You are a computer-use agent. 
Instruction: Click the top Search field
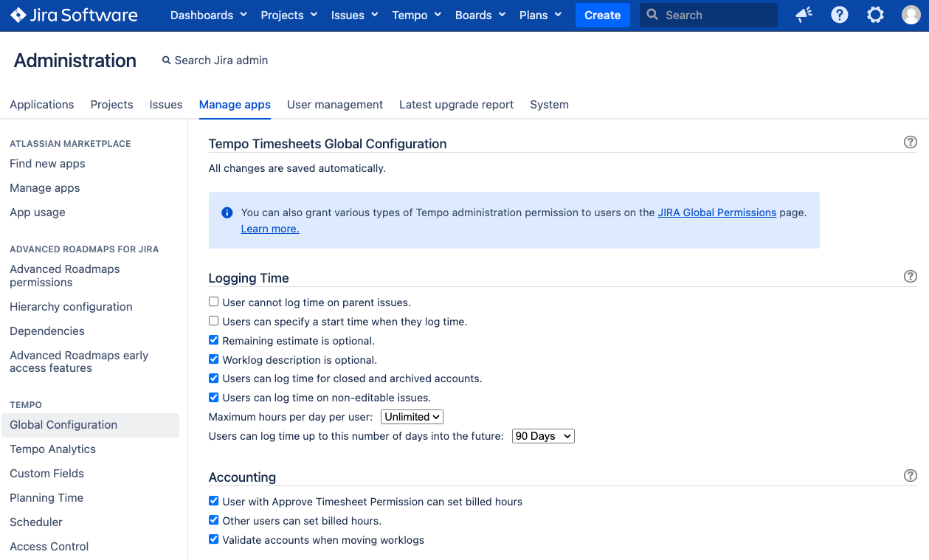pos(708,15)
